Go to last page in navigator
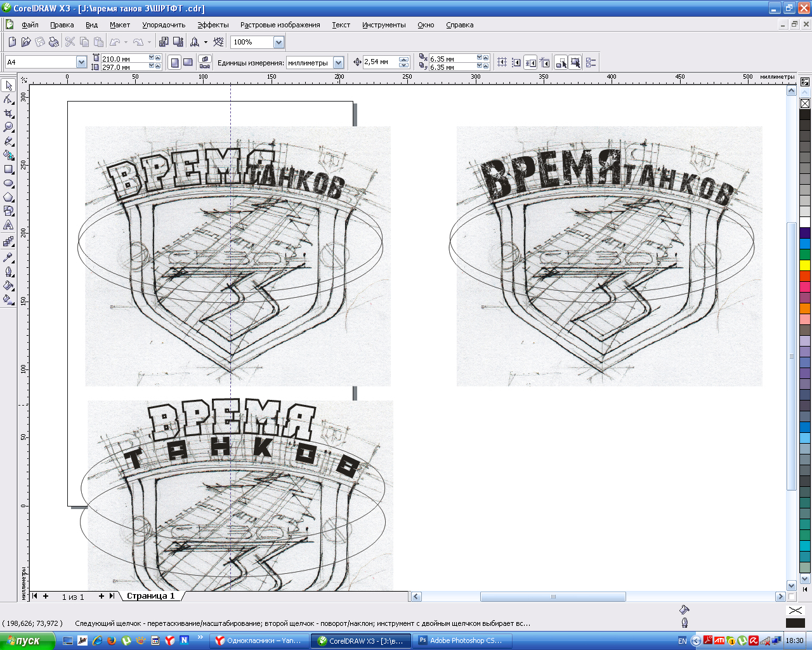This screenshot has height=650, width=812. coord(112,596)
